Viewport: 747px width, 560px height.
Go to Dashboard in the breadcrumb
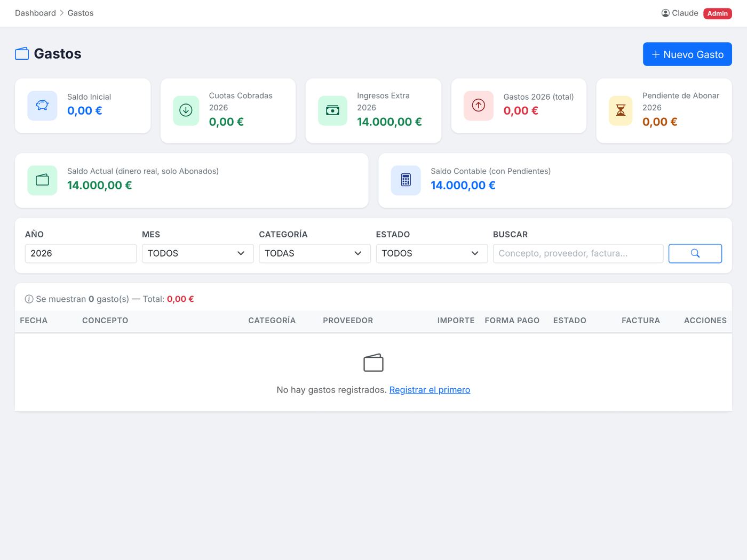point(35,13)
